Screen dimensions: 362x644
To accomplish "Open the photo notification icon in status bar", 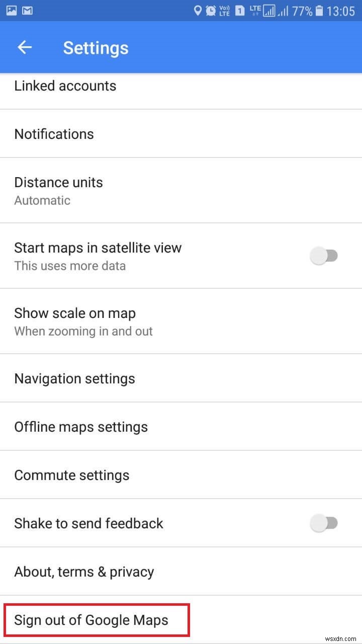I will tap(12, 10).
